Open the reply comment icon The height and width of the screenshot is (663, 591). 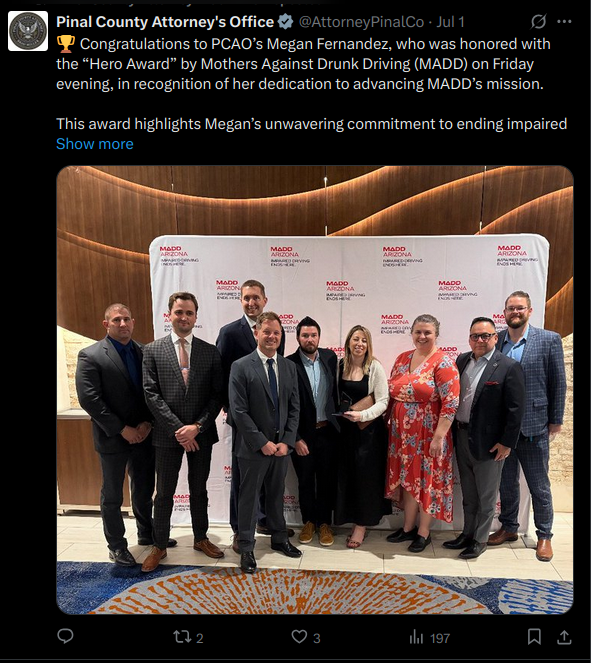pyautogui.click(x=65, y=636)
